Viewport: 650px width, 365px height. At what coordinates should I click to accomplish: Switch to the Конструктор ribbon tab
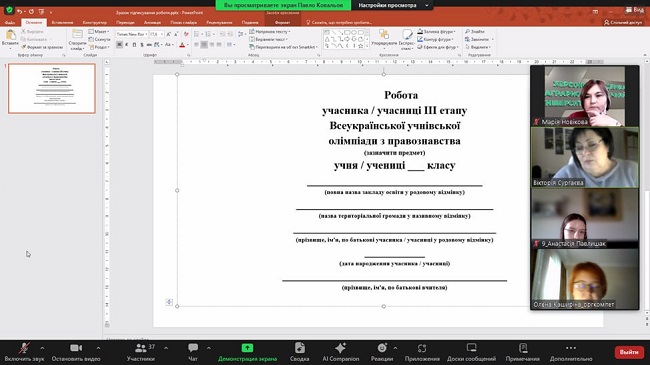pos(95,22)
